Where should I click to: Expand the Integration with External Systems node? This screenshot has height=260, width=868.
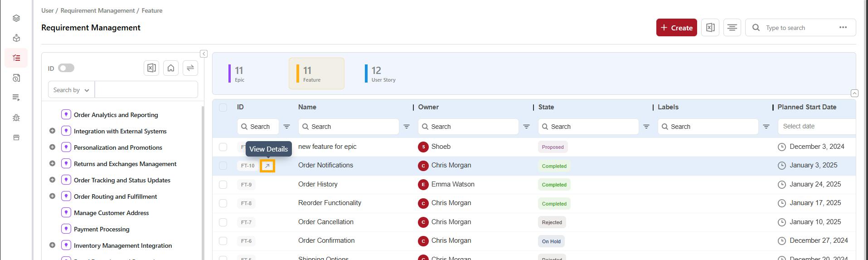(52, 131)
